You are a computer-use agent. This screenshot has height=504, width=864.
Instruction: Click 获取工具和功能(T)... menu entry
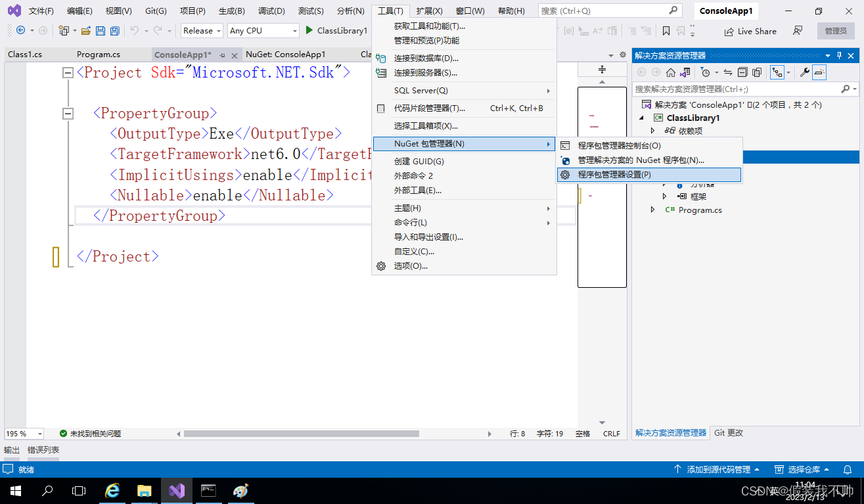pyautogui.click(x=464, y=26)
